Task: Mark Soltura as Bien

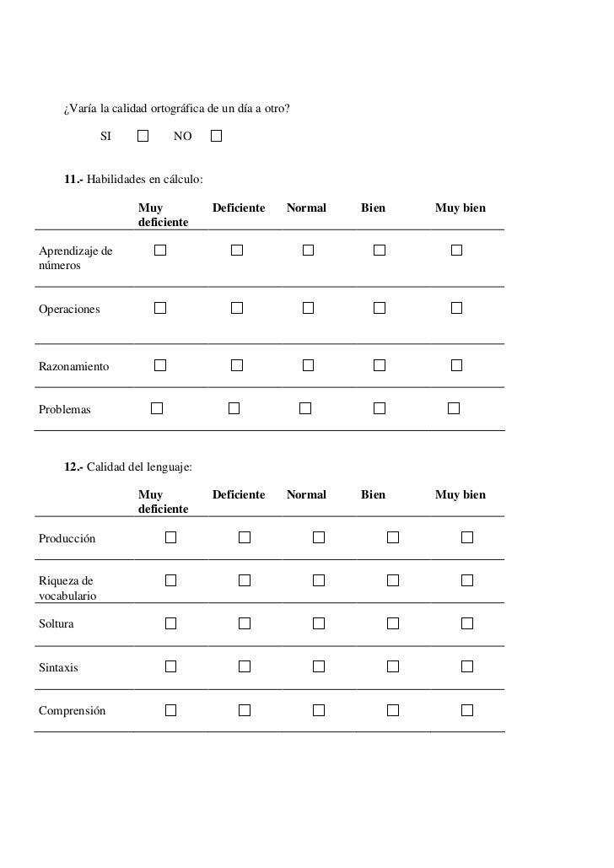Action: pos(393,623)
